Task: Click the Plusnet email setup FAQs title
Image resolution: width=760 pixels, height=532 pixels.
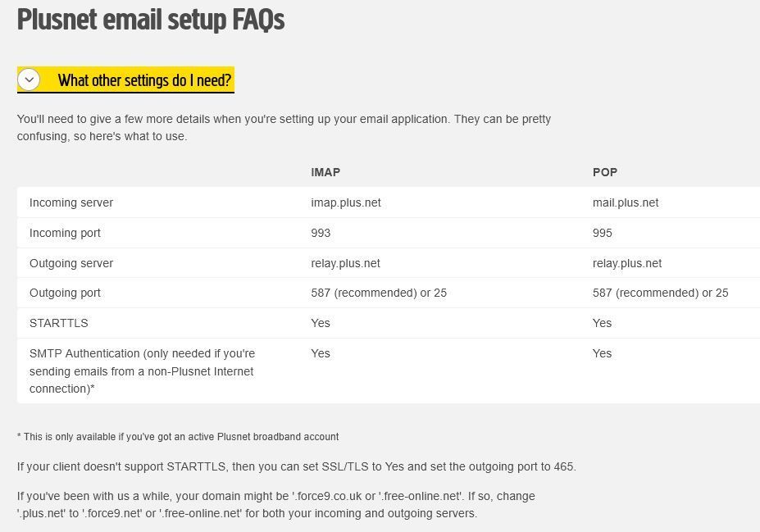Action: pos(151,20)
